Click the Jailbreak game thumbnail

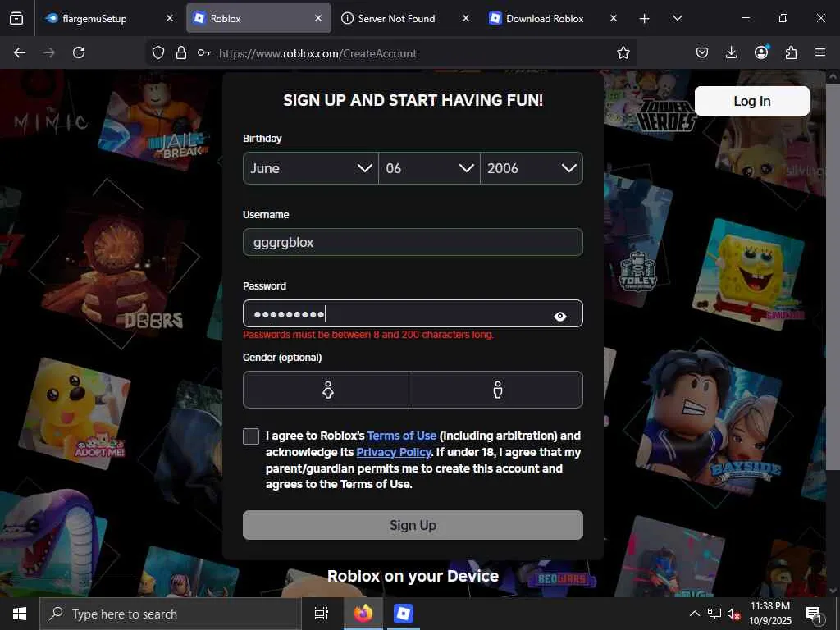pyautogui.click(x=155, y=122)
